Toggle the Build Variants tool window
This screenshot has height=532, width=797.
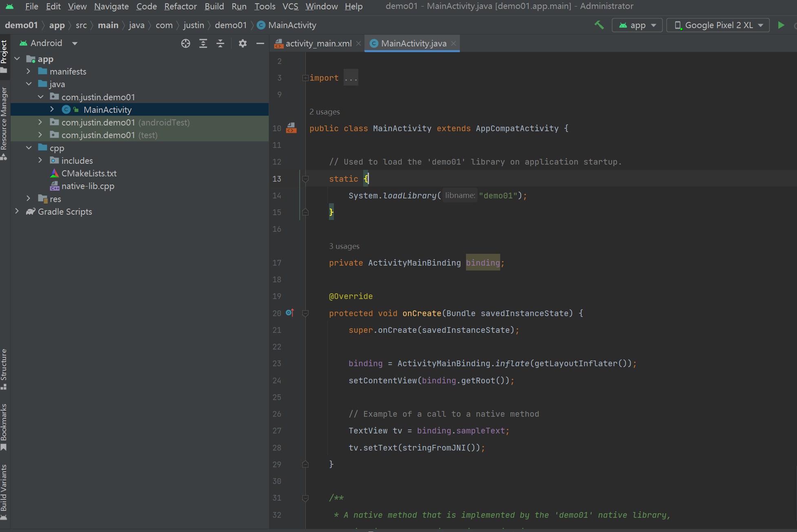point(4,491)
